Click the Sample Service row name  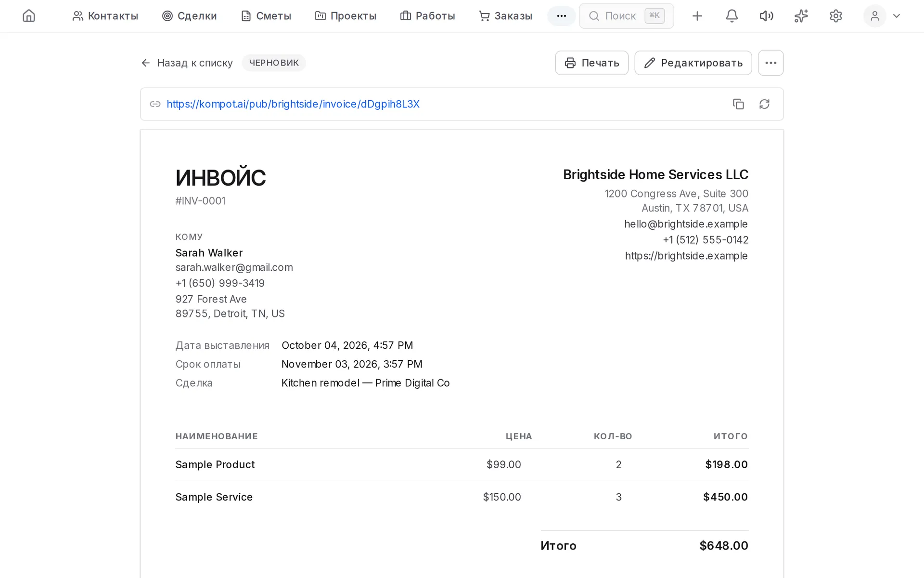(x=214, y=497)
